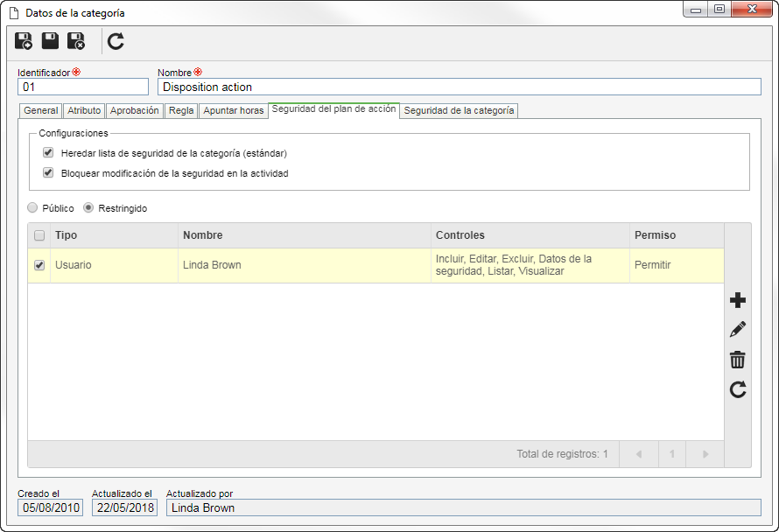Click the document icon in the title bar
779x532 pixels.
click(14, 13)
